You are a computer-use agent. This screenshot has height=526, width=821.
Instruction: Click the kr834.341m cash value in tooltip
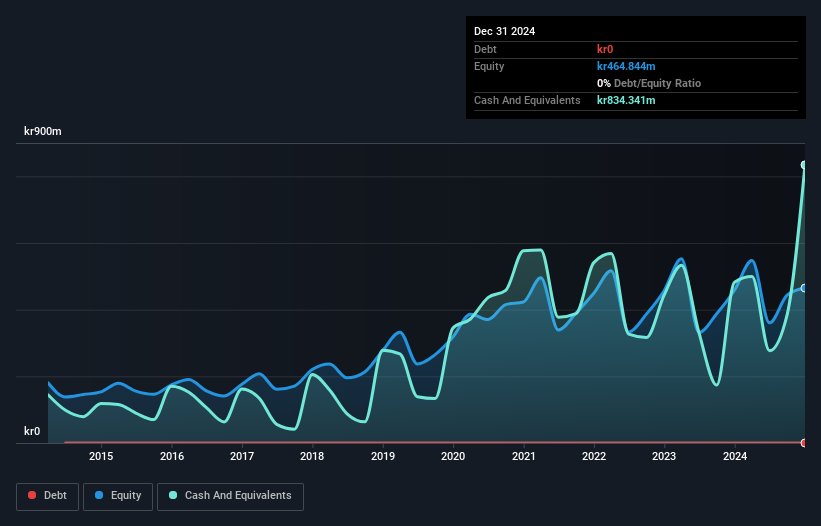626,100
